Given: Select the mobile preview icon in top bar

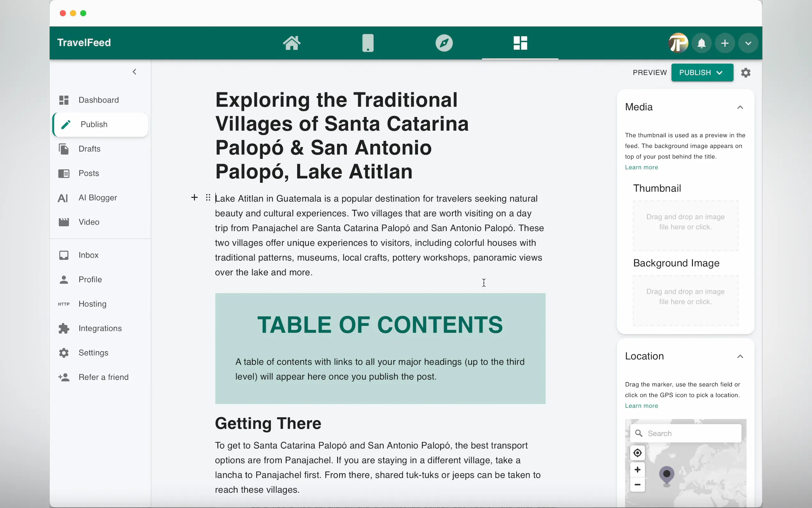Looking at the screenshot, I should 368,43.
